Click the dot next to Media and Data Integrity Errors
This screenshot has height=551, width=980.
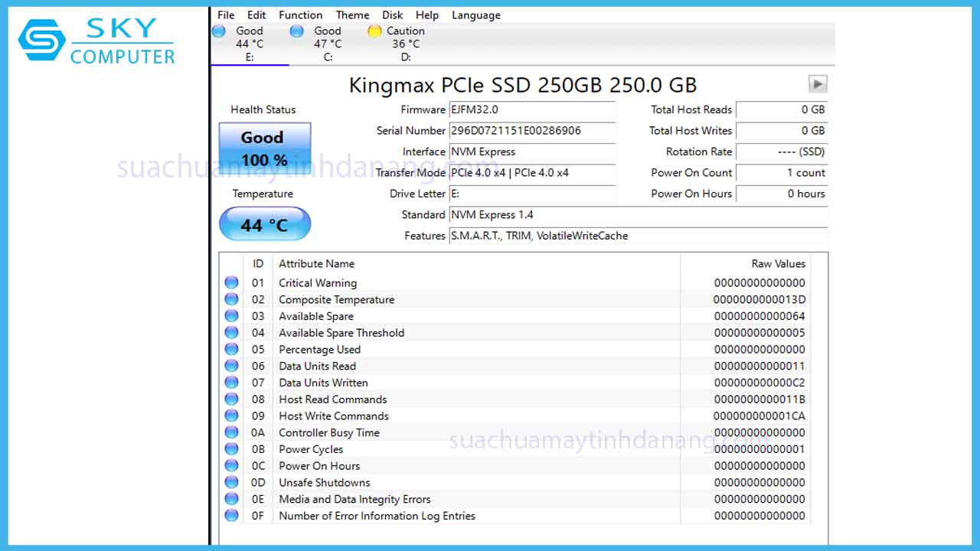231,499
